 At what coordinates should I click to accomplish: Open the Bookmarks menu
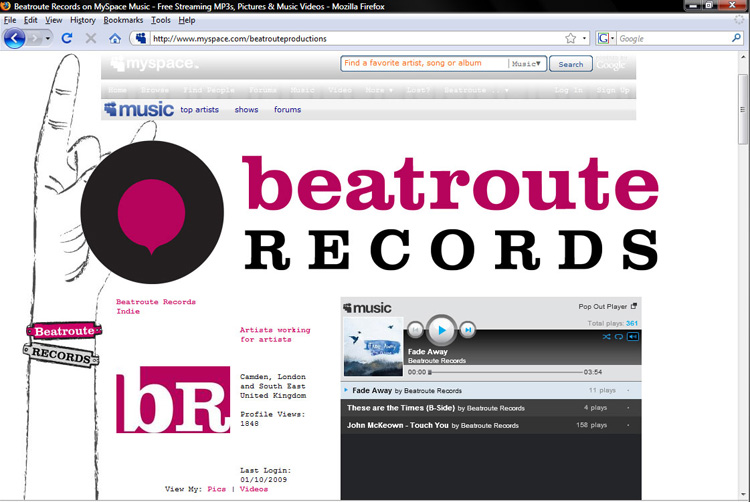[x=123, y=20]
